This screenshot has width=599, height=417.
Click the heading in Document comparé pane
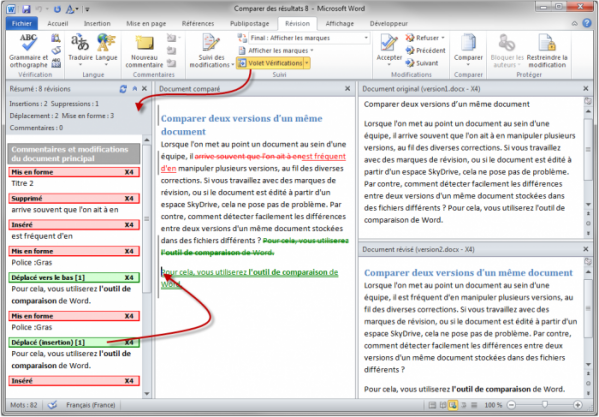[x=241, y=125]
